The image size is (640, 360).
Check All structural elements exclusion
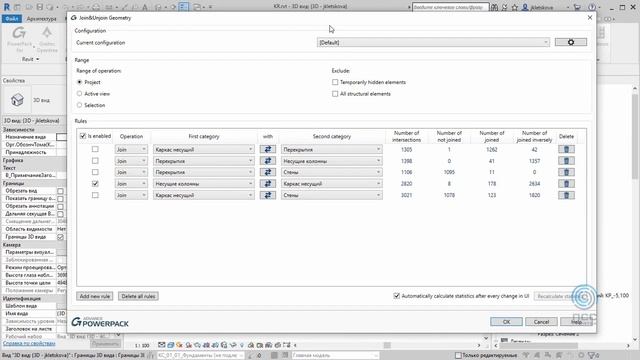[x=335, y=93]
